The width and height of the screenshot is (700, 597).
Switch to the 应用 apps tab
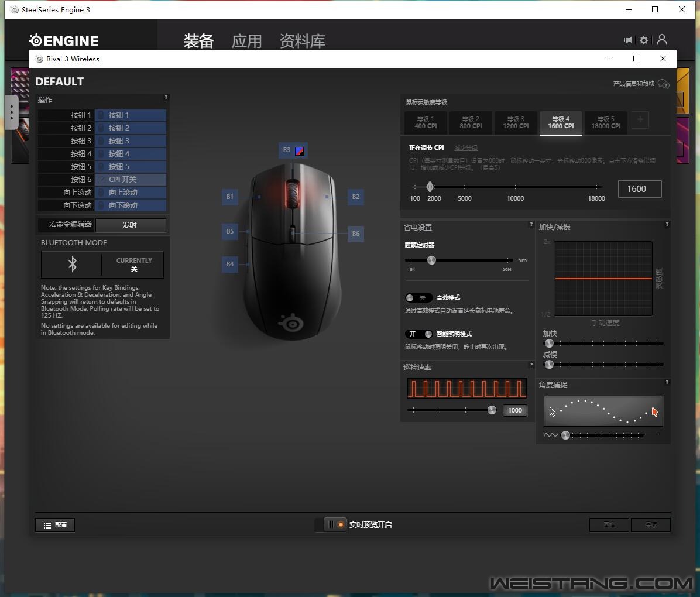(x=247, y=41)
